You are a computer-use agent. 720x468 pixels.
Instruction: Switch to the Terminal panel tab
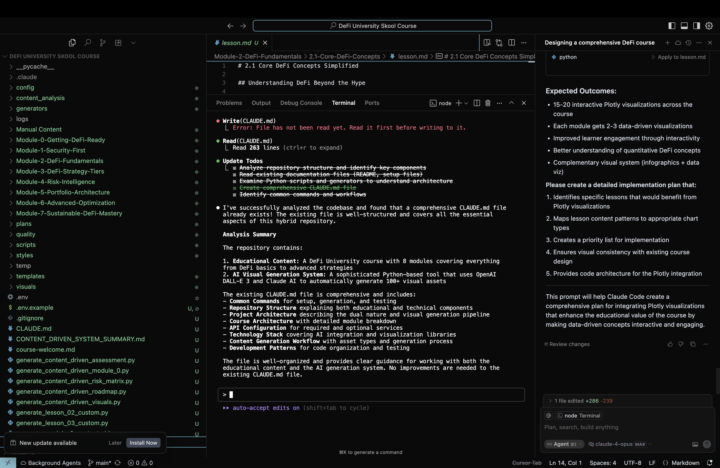pos(343,103)
